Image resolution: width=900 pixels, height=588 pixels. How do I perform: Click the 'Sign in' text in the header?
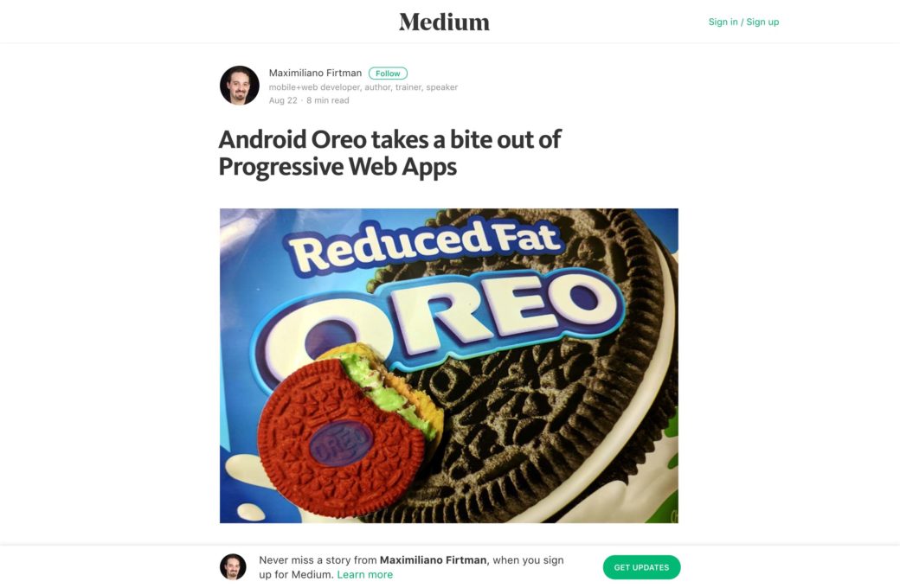pyautogui.click(x=723, y=22)
